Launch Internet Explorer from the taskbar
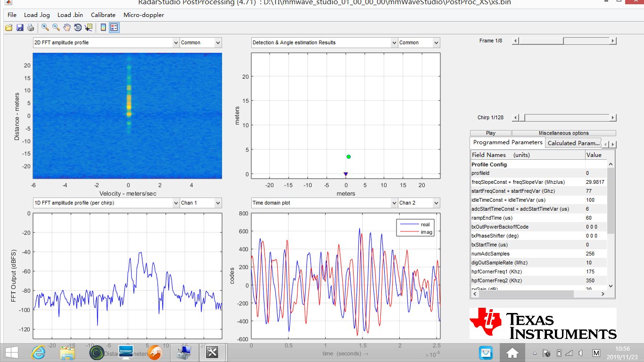This screenshot has width=644, height=362. click(38, 352)
